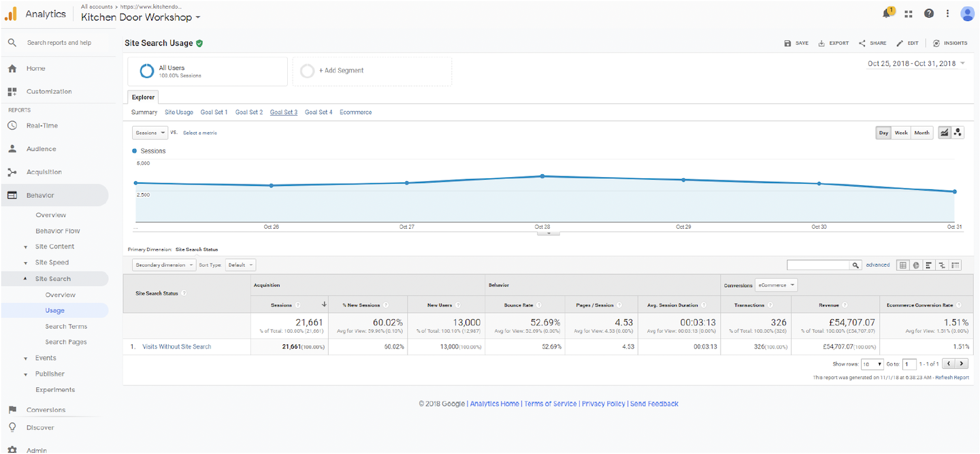Toggle the Day interval button
The width and height of the screenshot is (980, 454).
pyautogui.click(x=883, y=133)
